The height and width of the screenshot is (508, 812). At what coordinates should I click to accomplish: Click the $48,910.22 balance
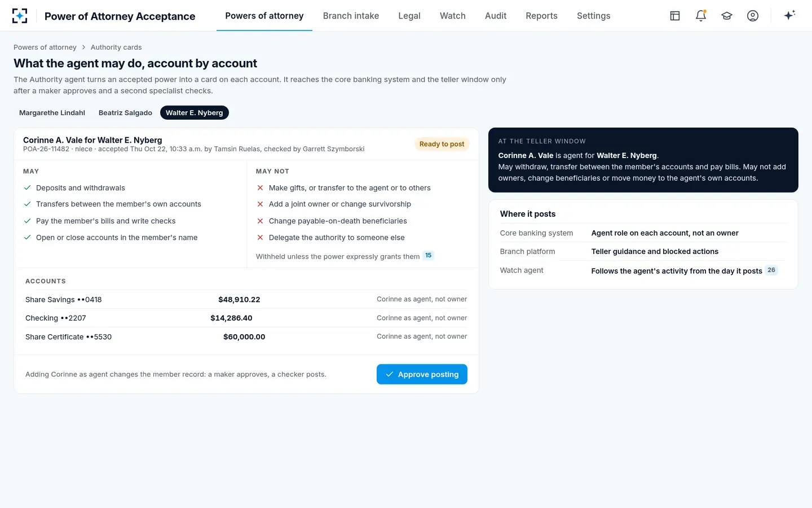(x=239, y=300)
